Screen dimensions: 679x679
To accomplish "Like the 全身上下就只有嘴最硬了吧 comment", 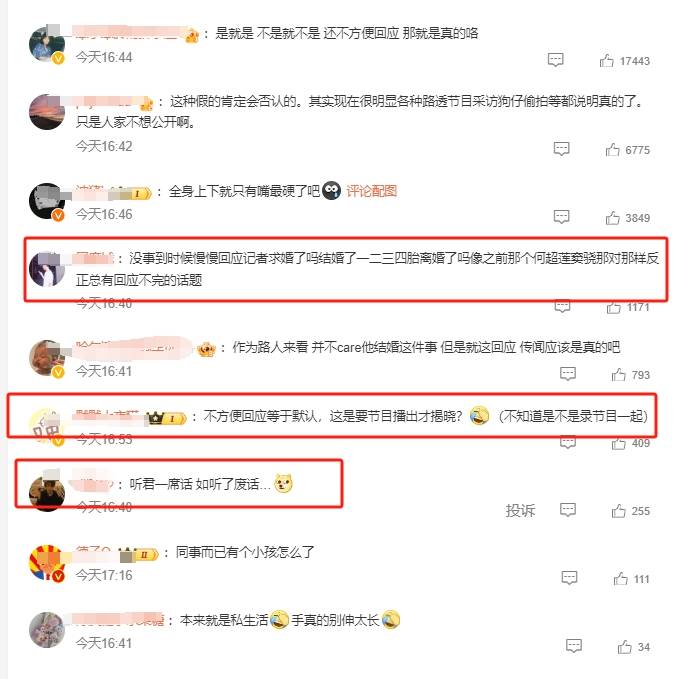I will point(612,217).
